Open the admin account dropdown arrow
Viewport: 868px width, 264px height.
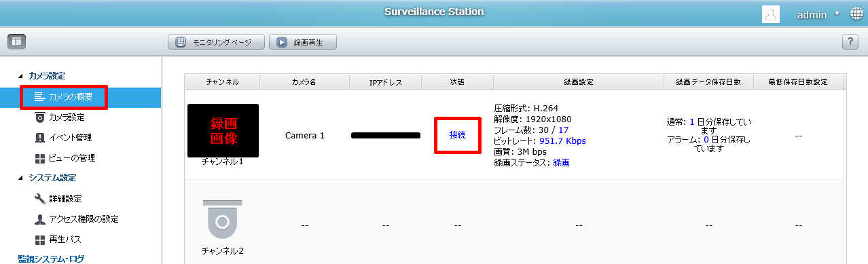tap(837, 14)
